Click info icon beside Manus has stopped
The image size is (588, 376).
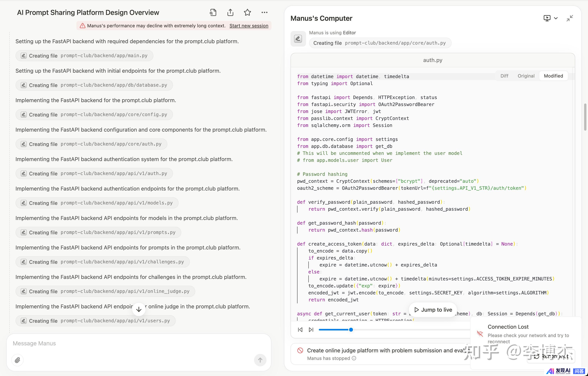click(x=354, y=358)
